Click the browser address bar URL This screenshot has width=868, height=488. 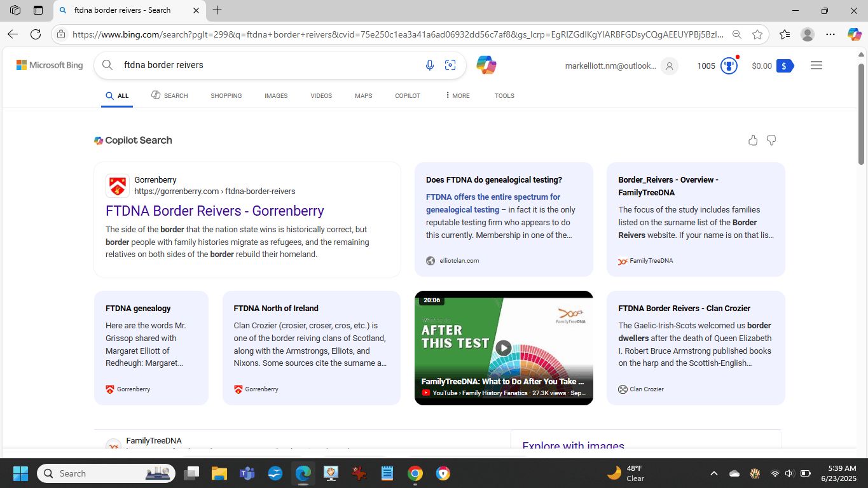(397, 34)
